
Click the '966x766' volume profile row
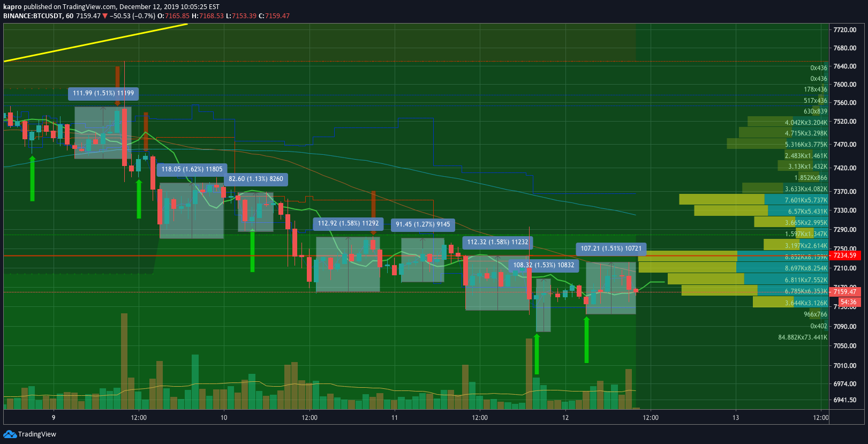[816, 314]
